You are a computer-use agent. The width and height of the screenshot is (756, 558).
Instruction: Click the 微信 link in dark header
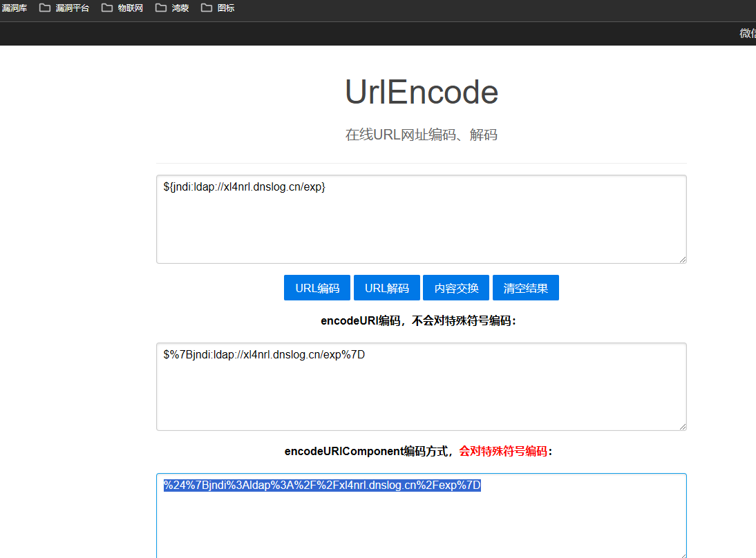(x=747, y=33)
